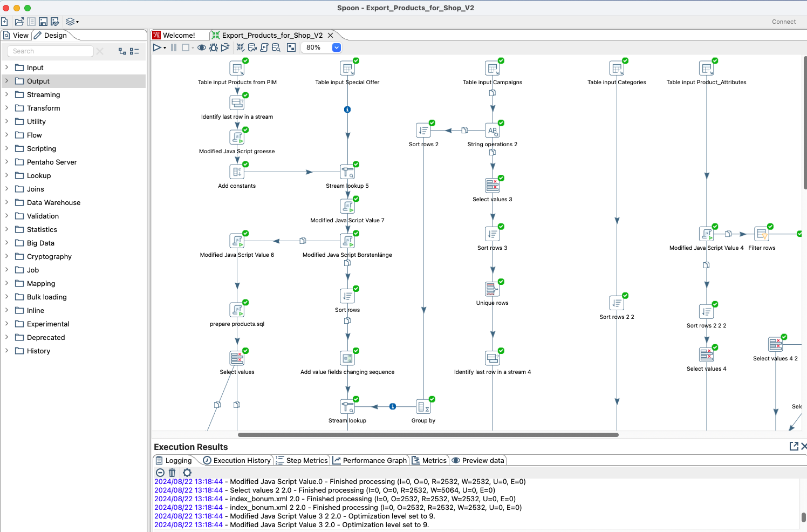Viewport: 807px width, 532px height.
Task: Click the Connect link
Action: 783,22
